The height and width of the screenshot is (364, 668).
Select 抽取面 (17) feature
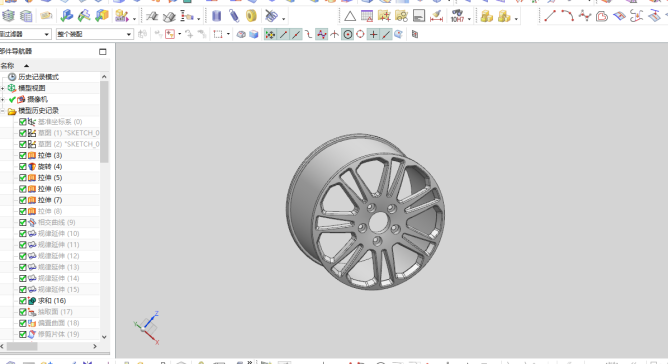click(x=55, y=312)
